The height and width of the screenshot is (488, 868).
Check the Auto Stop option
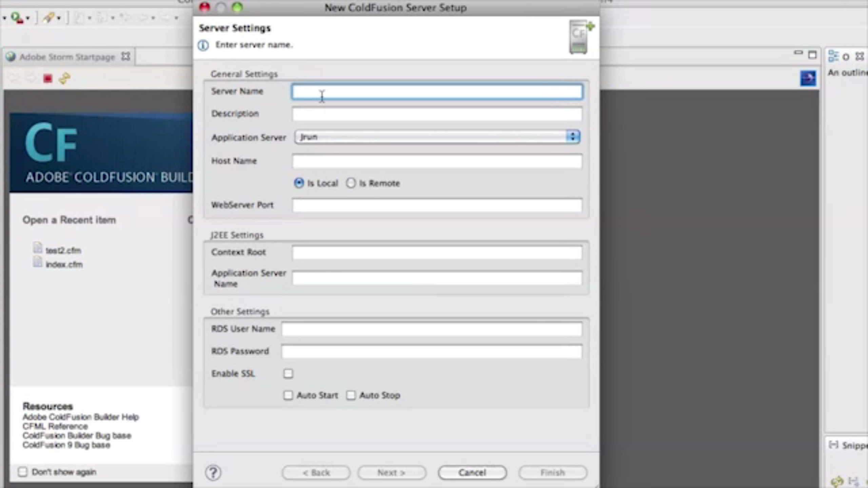(x=351, y=395)
